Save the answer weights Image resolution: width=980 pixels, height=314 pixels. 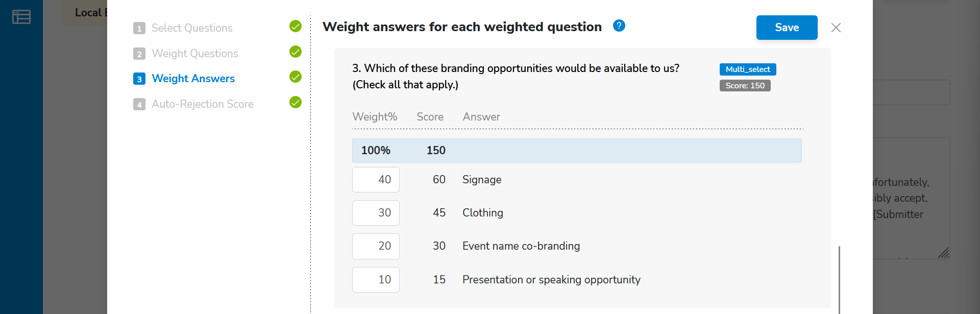[787, 28]
